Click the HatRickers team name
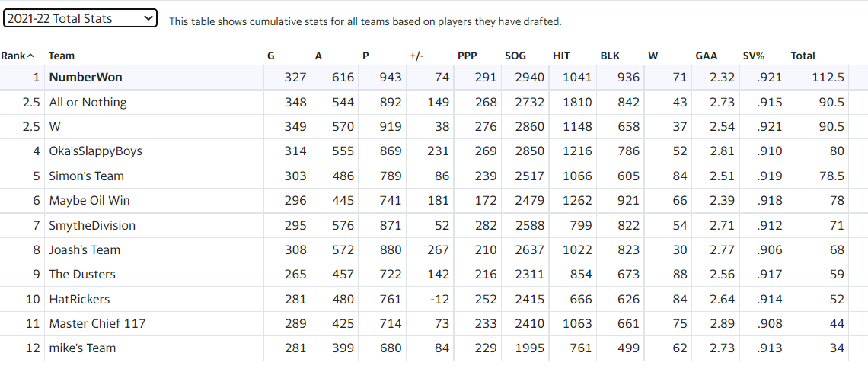The image size is (868, 378). click(x=79, y=300)
